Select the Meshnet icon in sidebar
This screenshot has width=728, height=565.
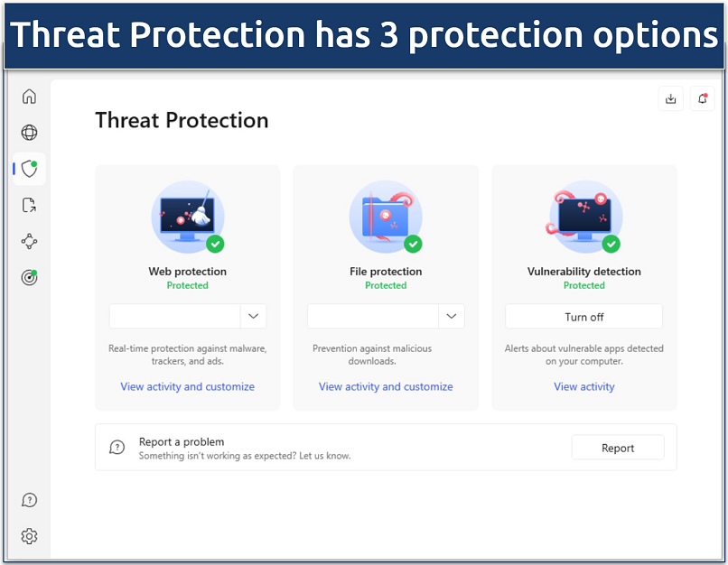(29, 241)
